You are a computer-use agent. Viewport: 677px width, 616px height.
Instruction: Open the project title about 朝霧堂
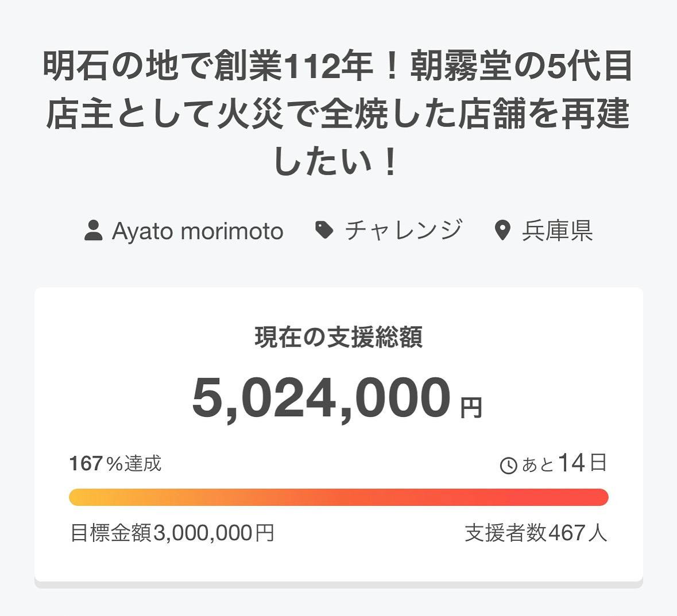tap(338, 114)
